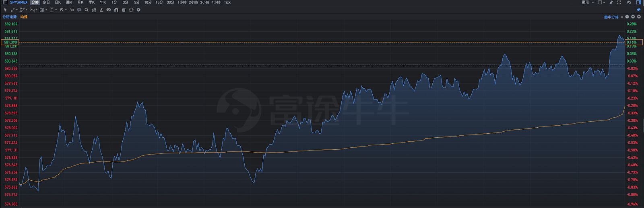Click the SPY:AMEX ticker symbol
644x208 pixels.
(x=19, y=2)
